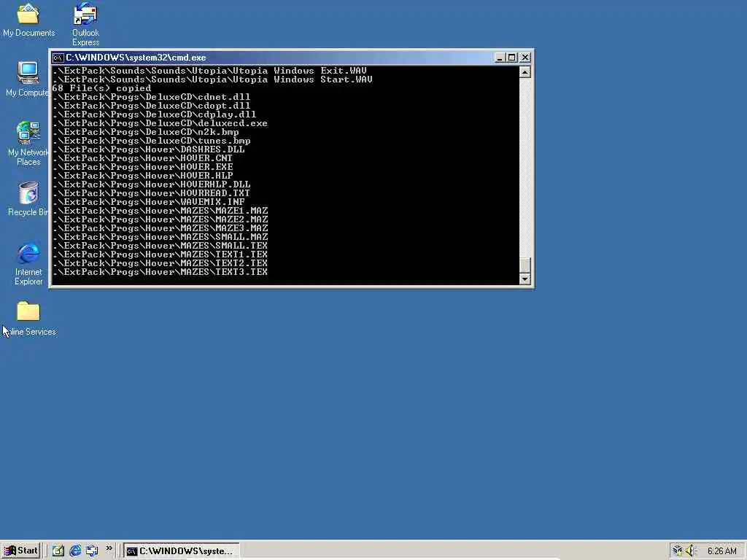
Task: Click the 'Utopia Windows Start.WAV' line
Action: click(212, 79)
